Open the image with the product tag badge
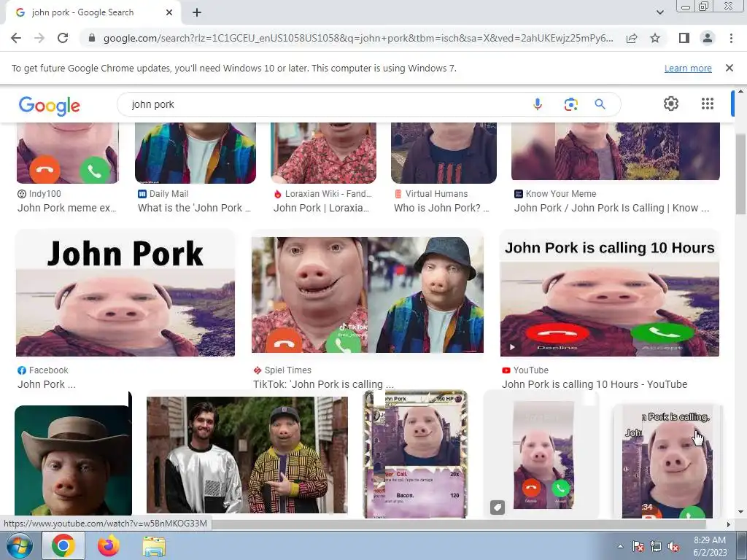The height and width of the screenshot is (560, 747). [543, 455]
